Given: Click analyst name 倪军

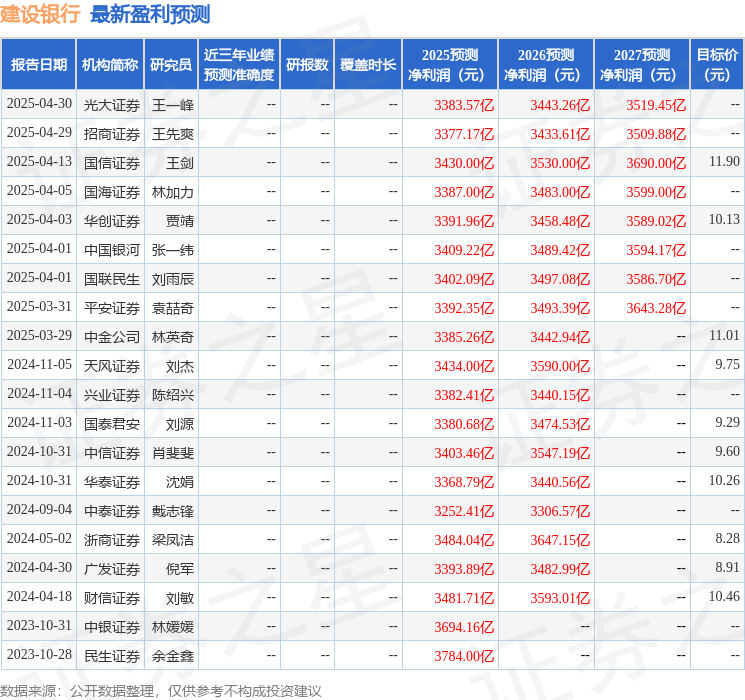Looking at the screenshot, I should coord(180,569).
